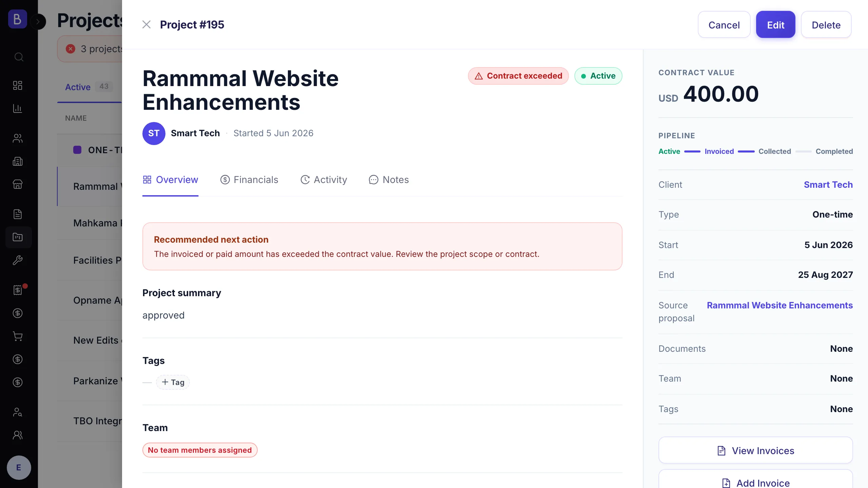Click the search icon in sidebar

(x=19, y=57)
